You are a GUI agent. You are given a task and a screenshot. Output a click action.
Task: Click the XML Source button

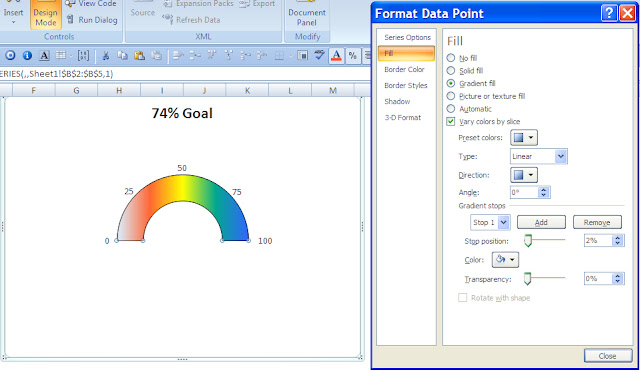142,12
